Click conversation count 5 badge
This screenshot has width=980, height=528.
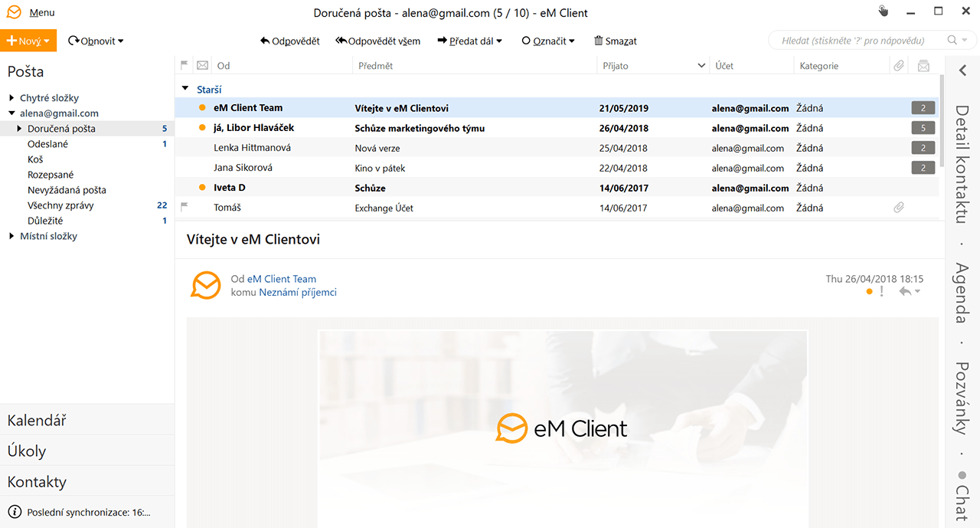(923, 128)
